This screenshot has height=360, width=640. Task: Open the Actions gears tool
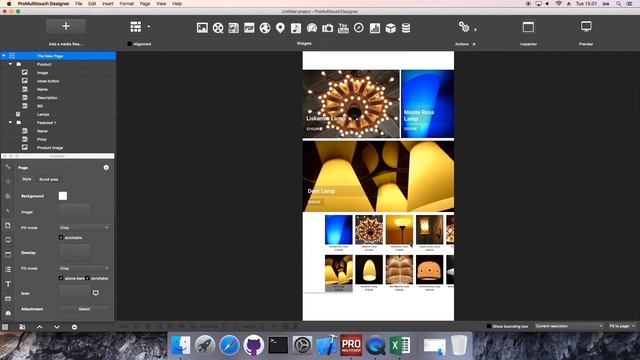(x=464, y=27)
